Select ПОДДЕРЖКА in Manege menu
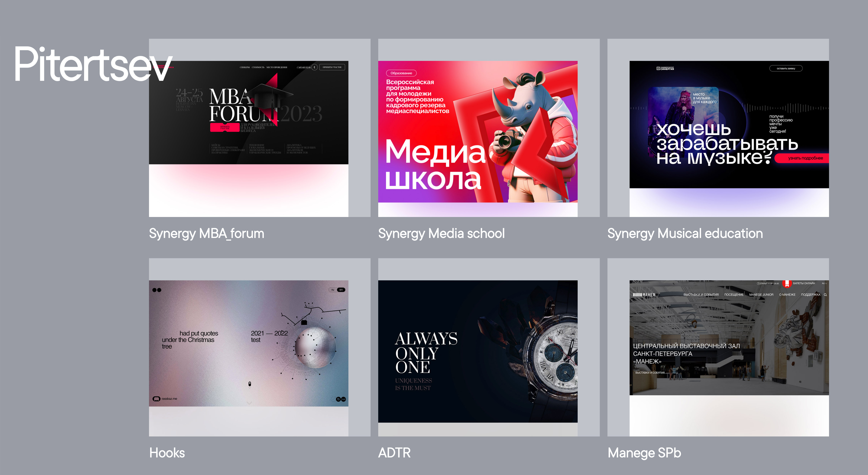The image size is (868, 475). pyautogui.click(x=811, y=294)
